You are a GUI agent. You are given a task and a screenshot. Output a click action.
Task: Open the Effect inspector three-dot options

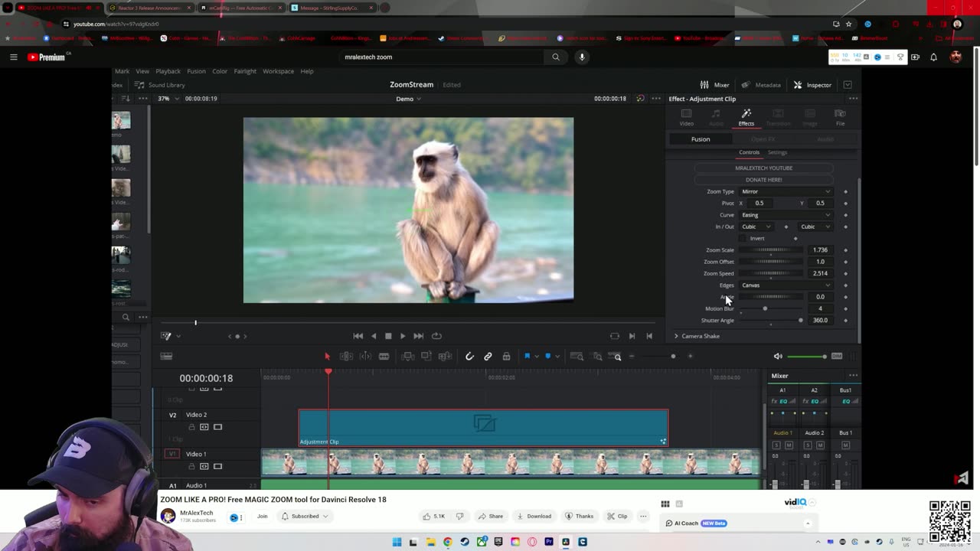click(853, 99)
